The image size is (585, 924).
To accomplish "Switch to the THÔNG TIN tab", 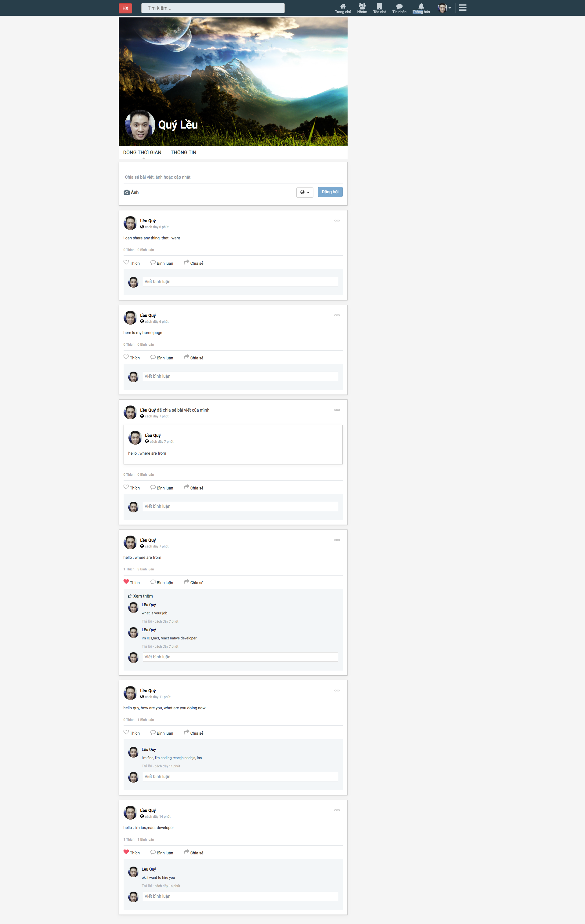I will pyautogui.click(x=183, y=152).
